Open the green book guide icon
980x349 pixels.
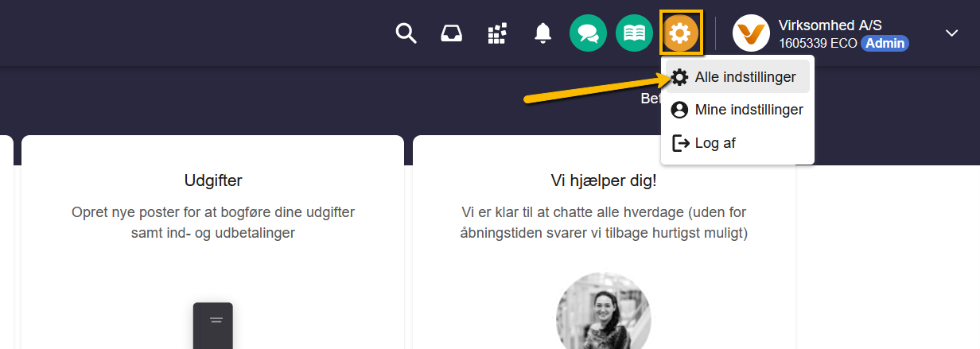click(x=634, y=33)
